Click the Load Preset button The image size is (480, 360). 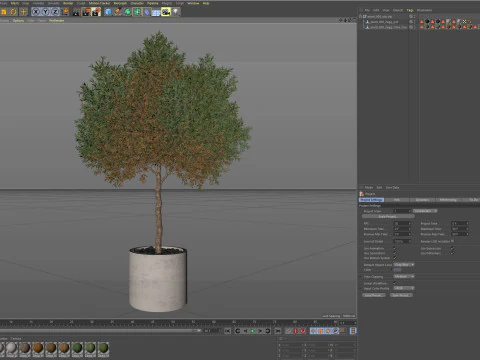pos(374,295)
